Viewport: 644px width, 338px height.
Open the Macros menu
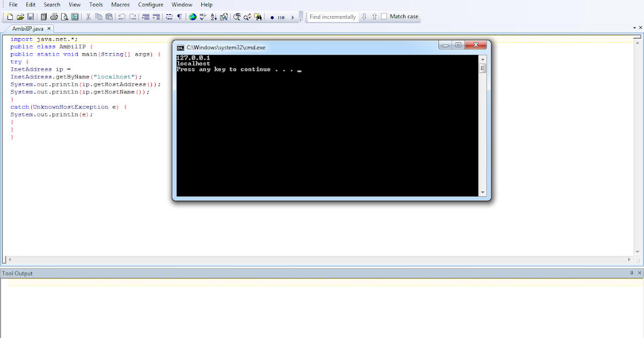(120, 4)
